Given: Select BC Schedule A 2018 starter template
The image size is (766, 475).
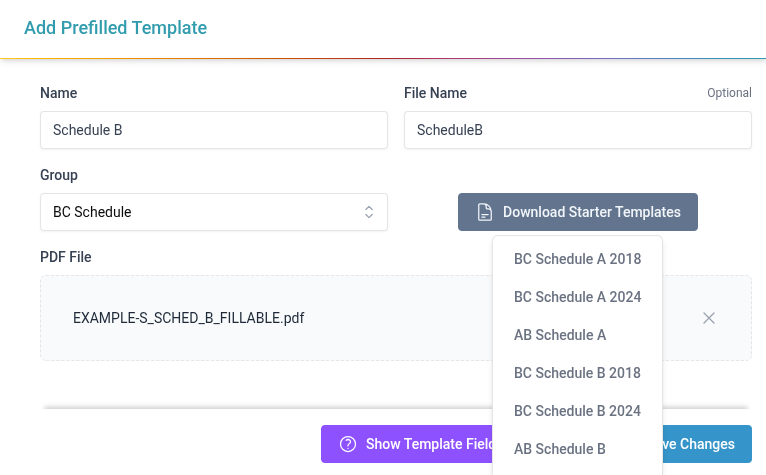Looking at the screenshot, I should (577, 259).
